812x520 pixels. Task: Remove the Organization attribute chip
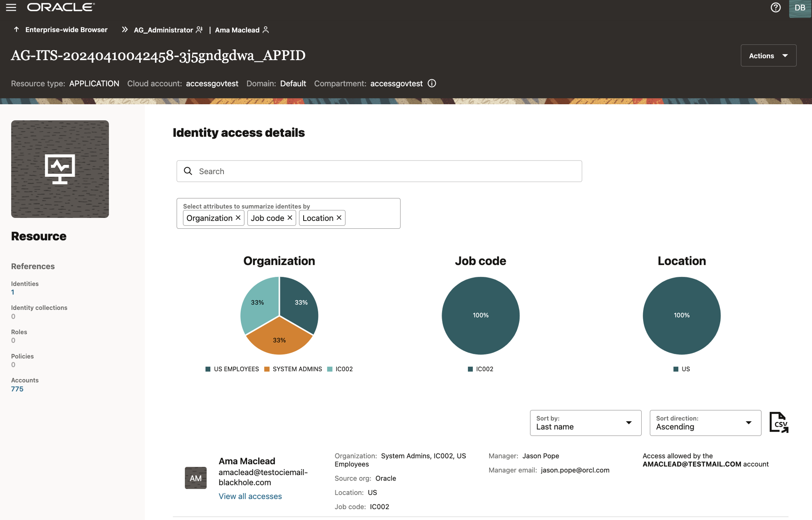point(238,218)
